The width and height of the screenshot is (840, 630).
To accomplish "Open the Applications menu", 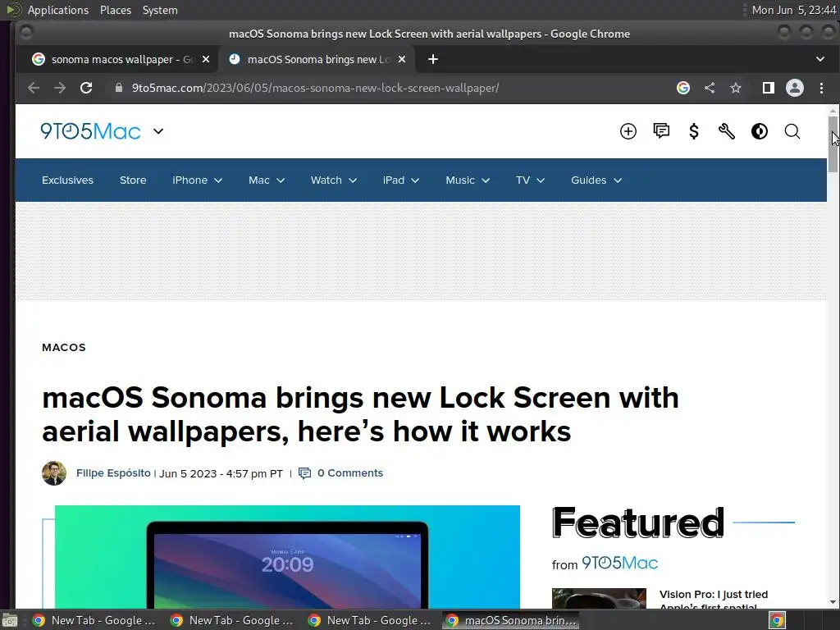I will pyautogui.click(x=58, y=10).
